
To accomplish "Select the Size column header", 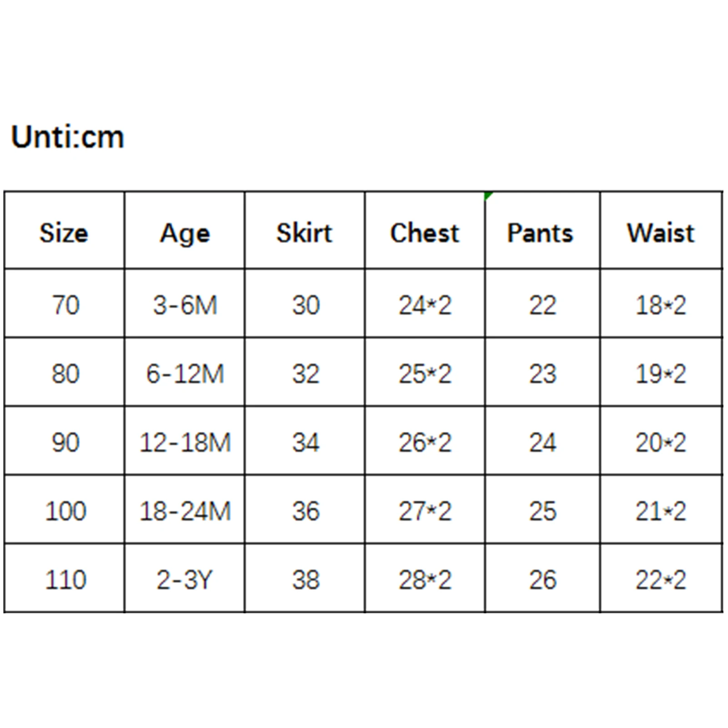I will (x=64, y=233).
